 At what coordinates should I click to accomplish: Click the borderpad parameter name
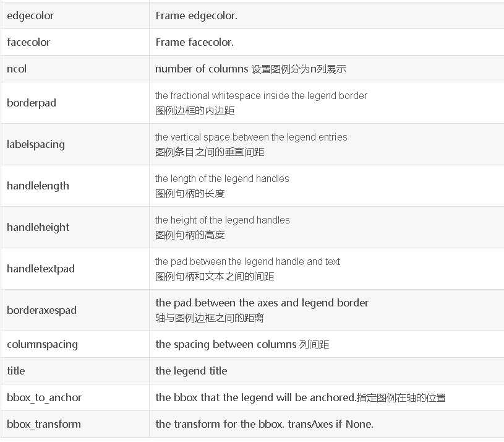pos(32,103)
